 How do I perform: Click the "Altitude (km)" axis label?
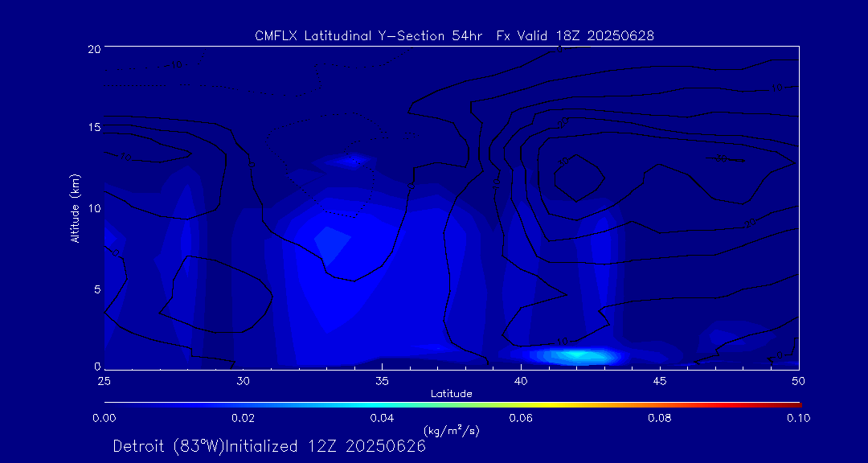click(75, 209)
